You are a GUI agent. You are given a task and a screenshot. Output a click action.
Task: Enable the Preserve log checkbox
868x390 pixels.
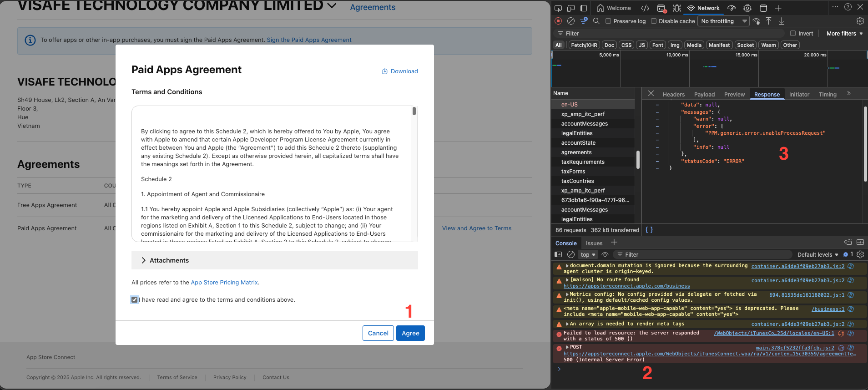click(x=608, y=21)
